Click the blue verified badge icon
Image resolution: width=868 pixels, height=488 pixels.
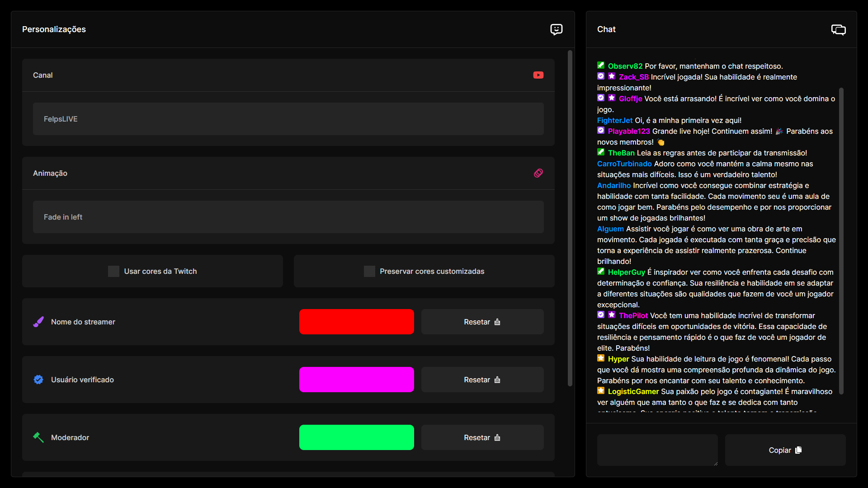[x=38, y=380]
